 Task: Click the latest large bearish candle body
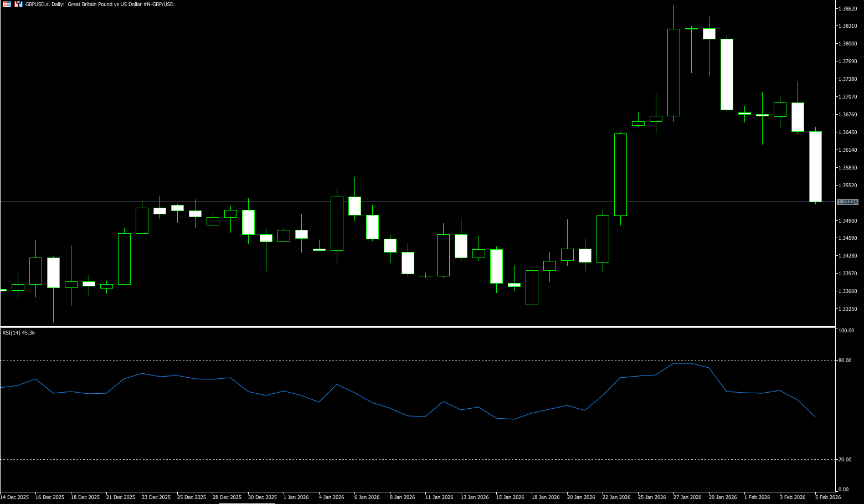[x=815, y=166]
